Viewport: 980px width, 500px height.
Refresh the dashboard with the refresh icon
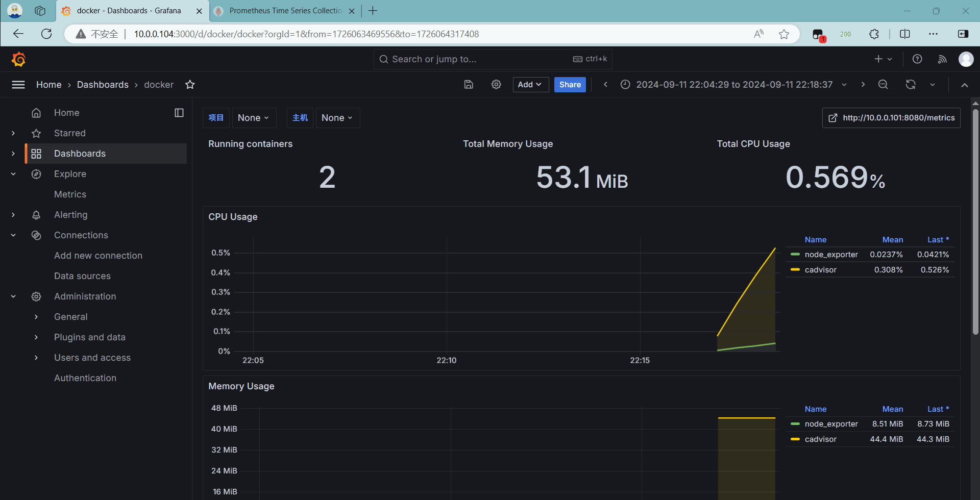tap(911, 85)
